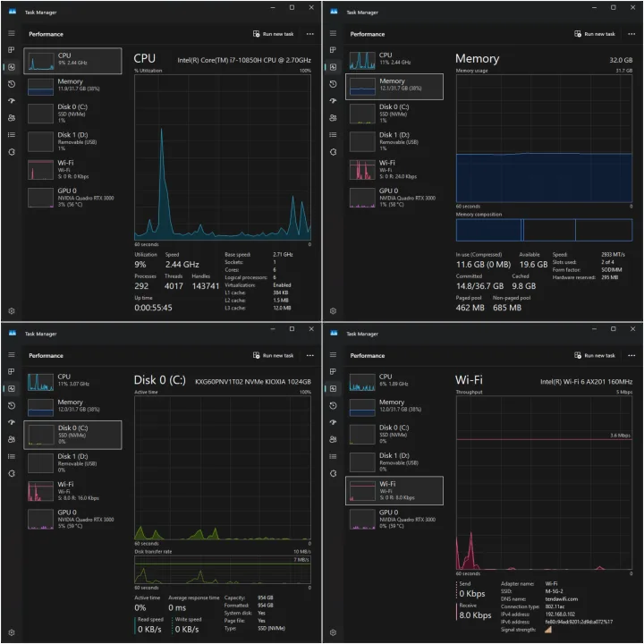This screenshot has height=644, width=644.
Task: Select Disk 1 (D:) item in Disk 0 window
Action: pyautogui.click(x=72, y=463)
